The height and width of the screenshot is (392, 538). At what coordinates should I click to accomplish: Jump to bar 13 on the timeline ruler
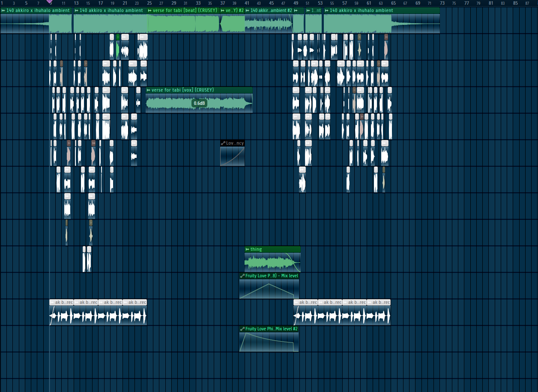point(76,3)
